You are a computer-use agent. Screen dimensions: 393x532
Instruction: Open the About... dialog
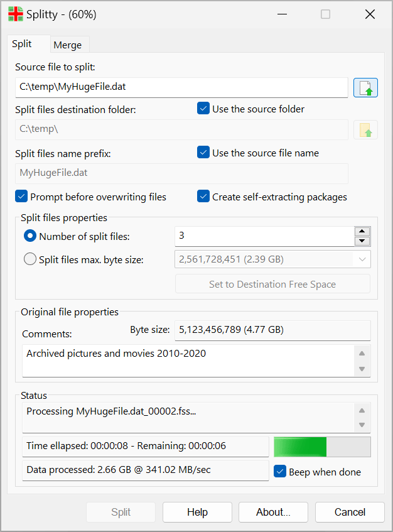[x=273, y=512]
